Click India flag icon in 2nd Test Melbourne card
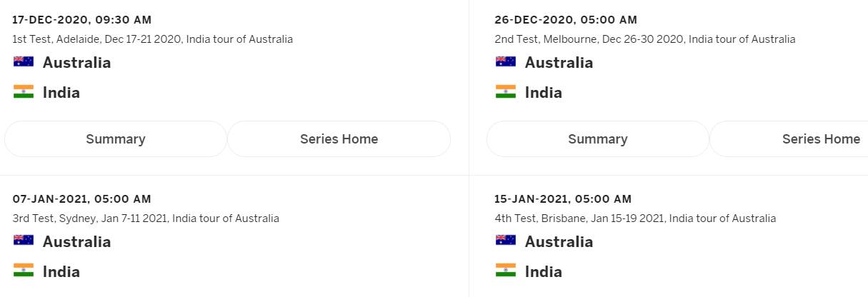 tap(506, 92)
